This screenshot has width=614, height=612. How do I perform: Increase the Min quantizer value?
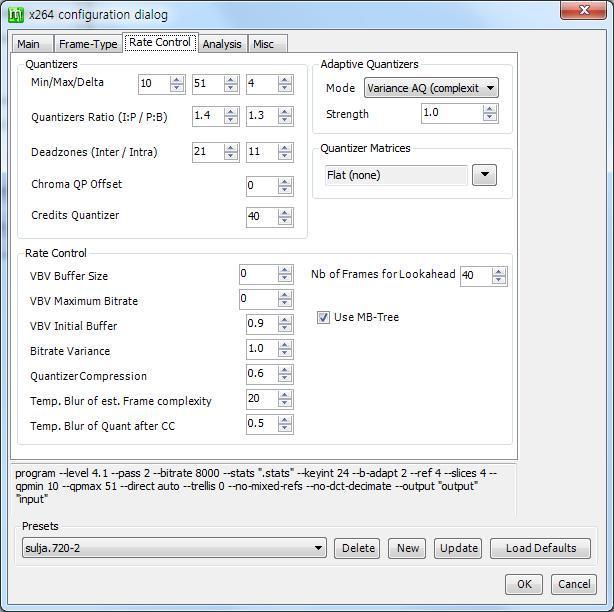177,79
